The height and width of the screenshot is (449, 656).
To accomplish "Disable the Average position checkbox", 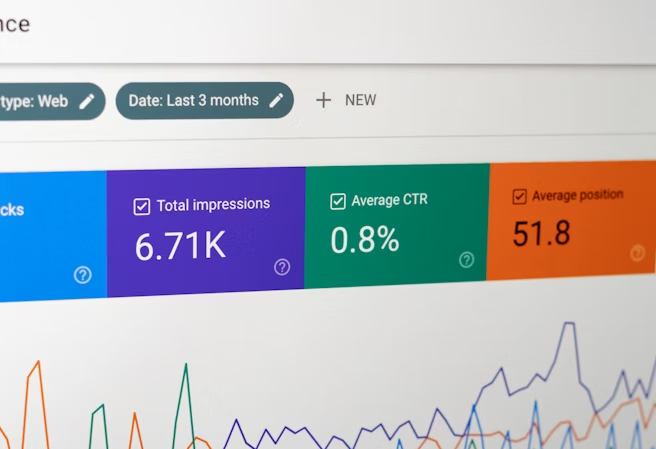I will [x=519, y=196].
